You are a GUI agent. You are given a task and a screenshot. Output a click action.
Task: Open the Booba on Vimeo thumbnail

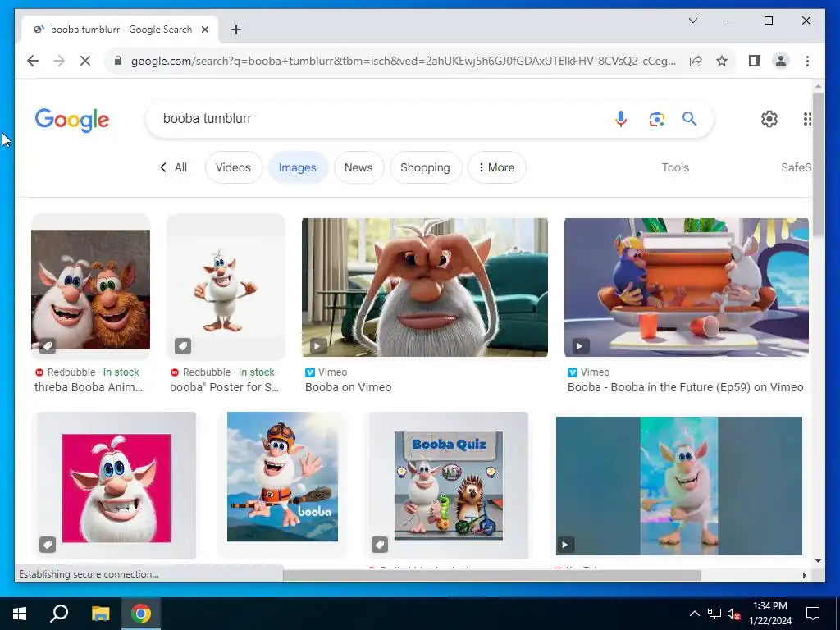point(425,287)
